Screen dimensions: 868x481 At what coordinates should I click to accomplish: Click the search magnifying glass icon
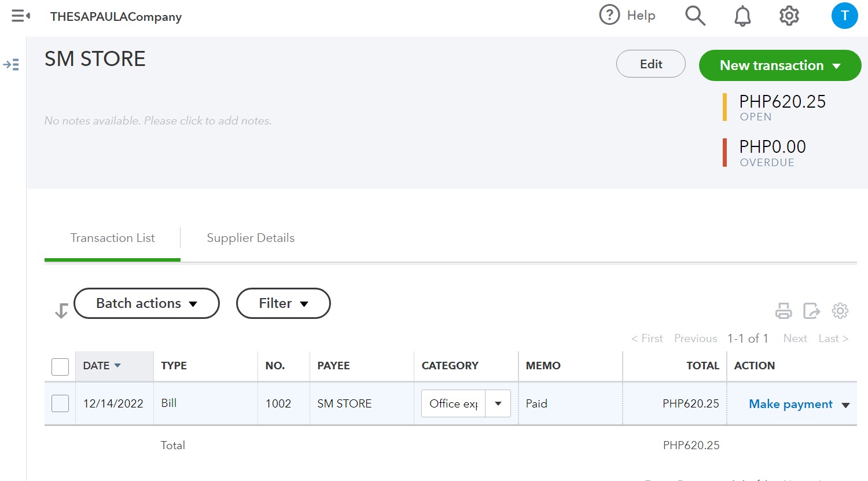(x=695, y=16)
